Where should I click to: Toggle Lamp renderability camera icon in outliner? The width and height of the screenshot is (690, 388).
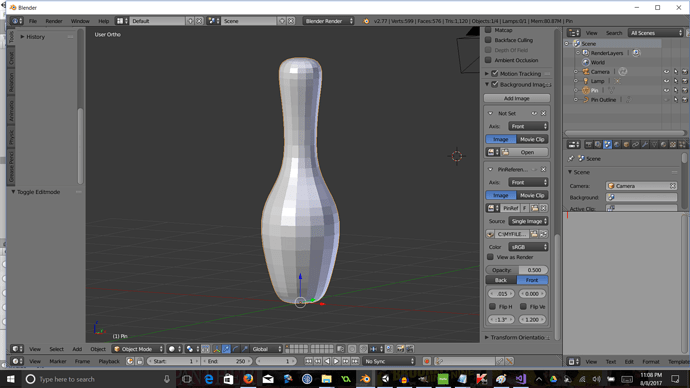(x=685, y=81)
